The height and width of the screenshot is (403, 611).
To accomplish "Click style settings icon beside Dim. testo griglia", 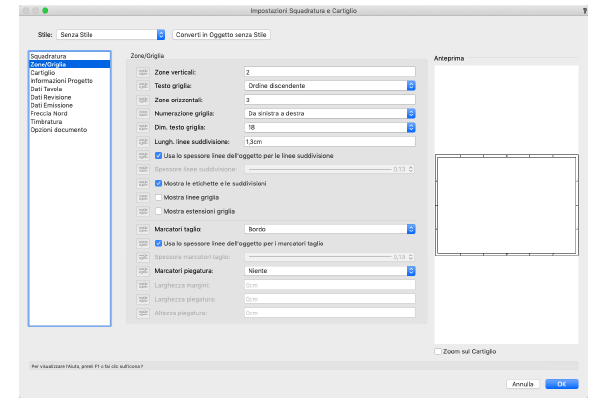I will coord(143,127).
